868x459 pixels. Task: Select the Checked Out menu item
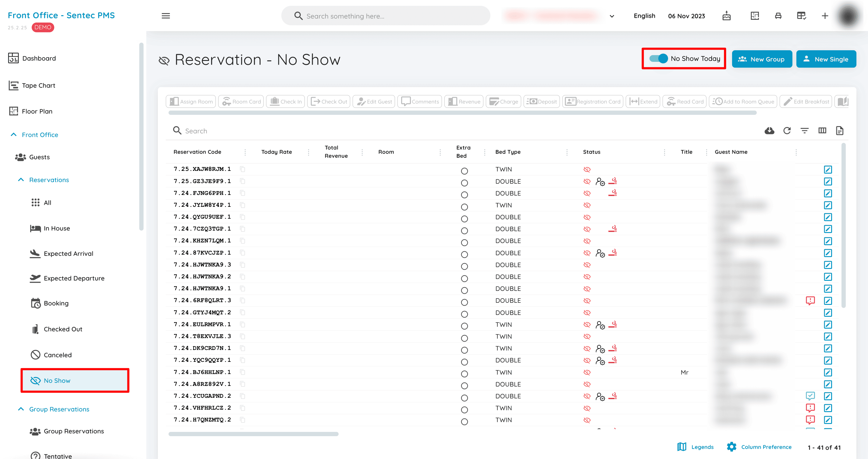[x=57, y=329]
